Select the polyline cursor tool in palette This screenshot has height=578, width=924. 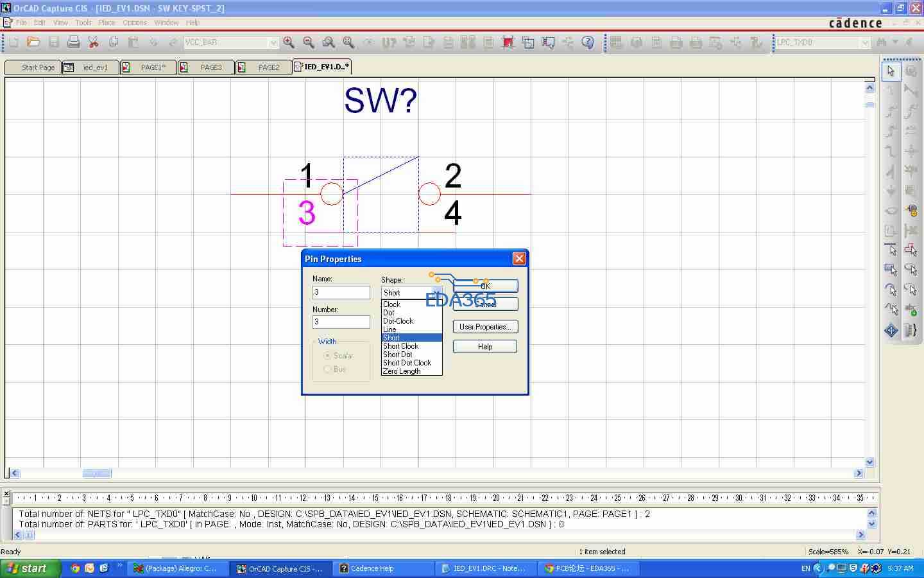pos(891,310)
